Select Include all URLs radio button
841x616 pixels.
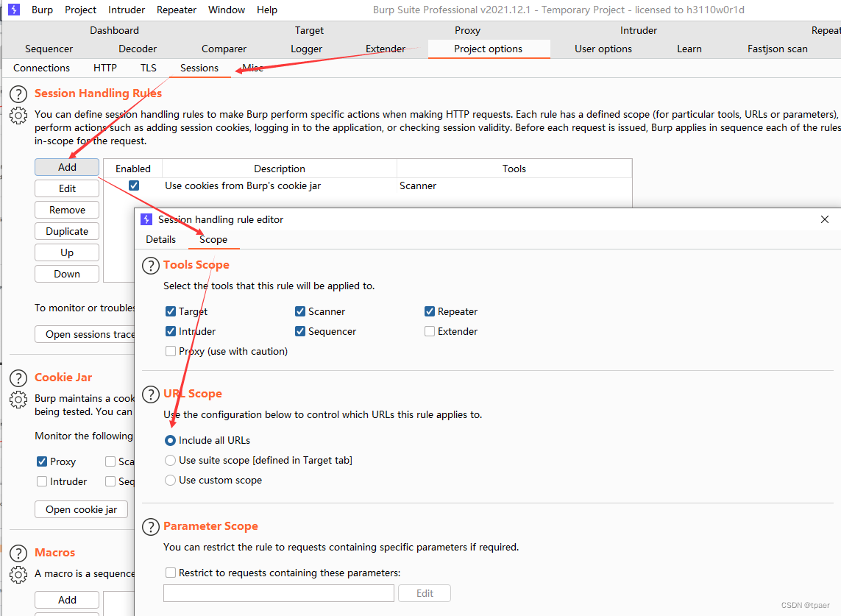pyautogui.click(x=170, y=440)
